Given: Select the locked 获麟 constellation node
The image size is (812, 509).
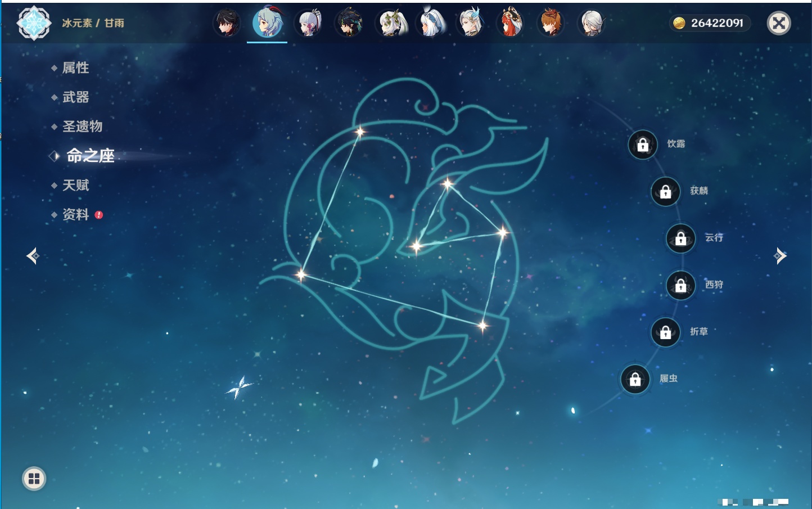Looking at the screenshot, I should point(665,192).
